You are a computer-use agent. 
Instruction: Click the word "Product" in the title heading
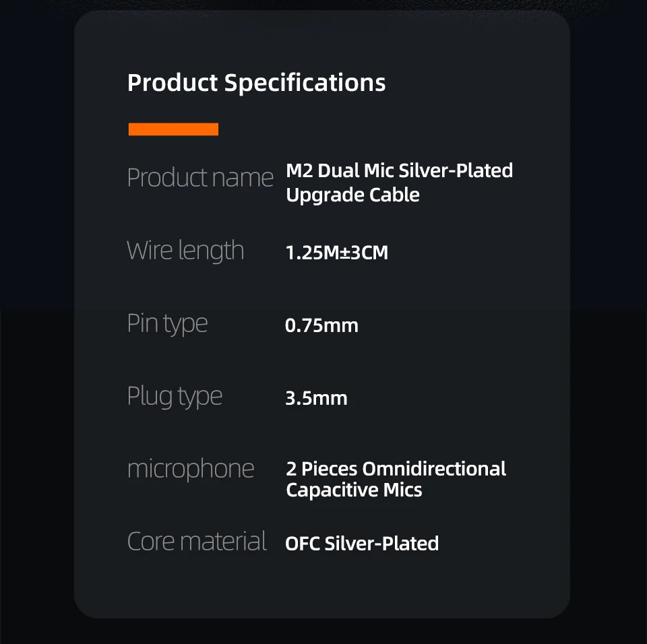[173, 83]
